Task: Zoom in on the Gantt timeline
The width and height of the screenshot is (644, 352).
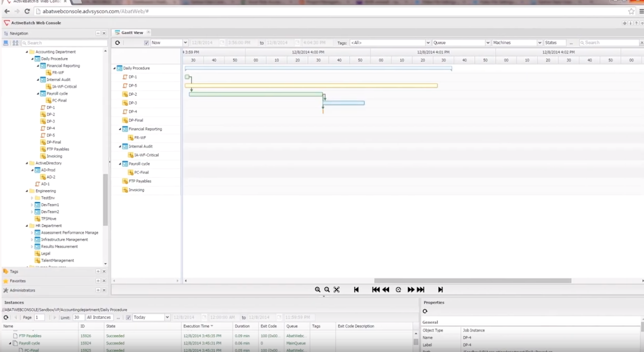Action: tap(317, 289)
